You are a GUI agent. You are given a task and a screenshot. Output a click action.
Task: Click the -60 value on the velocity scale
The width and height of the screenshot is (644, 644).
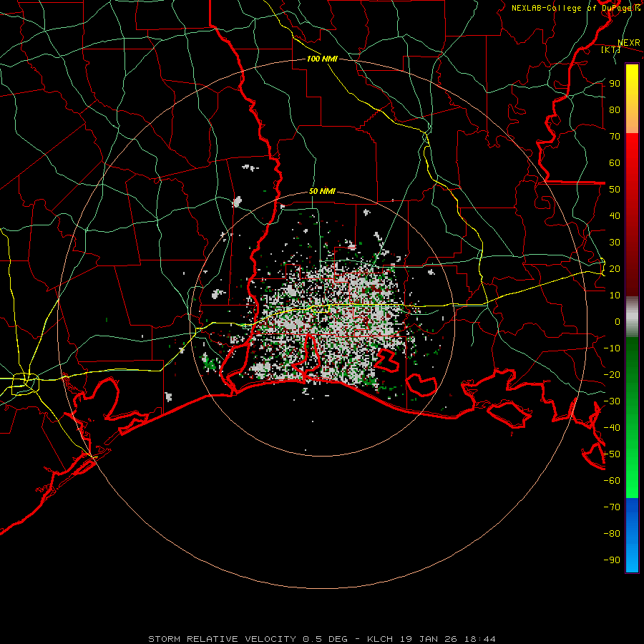(x=612, y=481)
